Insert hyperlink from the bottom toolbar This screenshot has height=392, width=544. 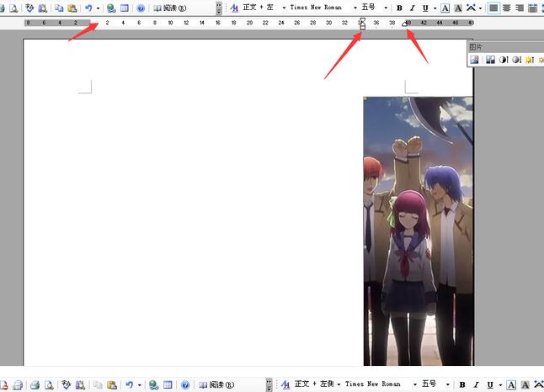tap(153, 384)
